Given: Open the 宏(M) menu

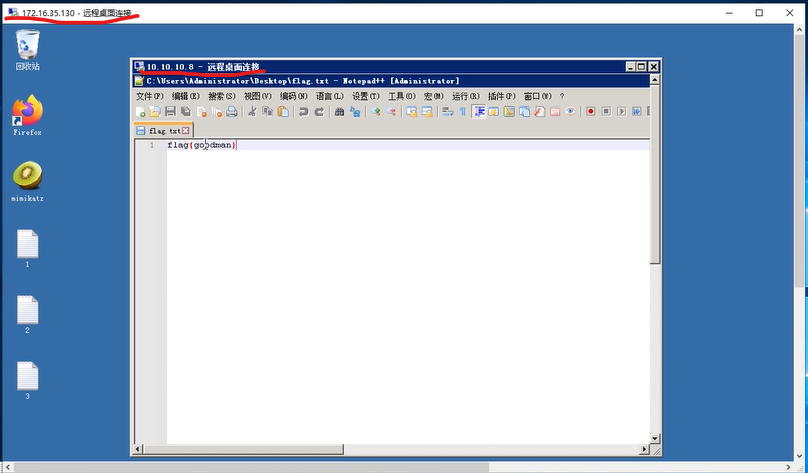Looking at the screenshot, I should tap(433, 96).
